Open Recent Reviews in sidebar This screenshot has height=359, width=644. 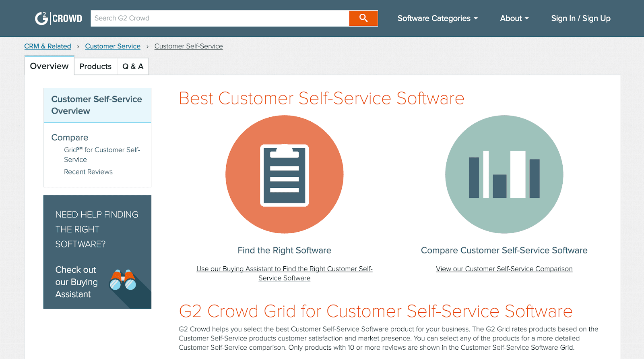point(88,172)
